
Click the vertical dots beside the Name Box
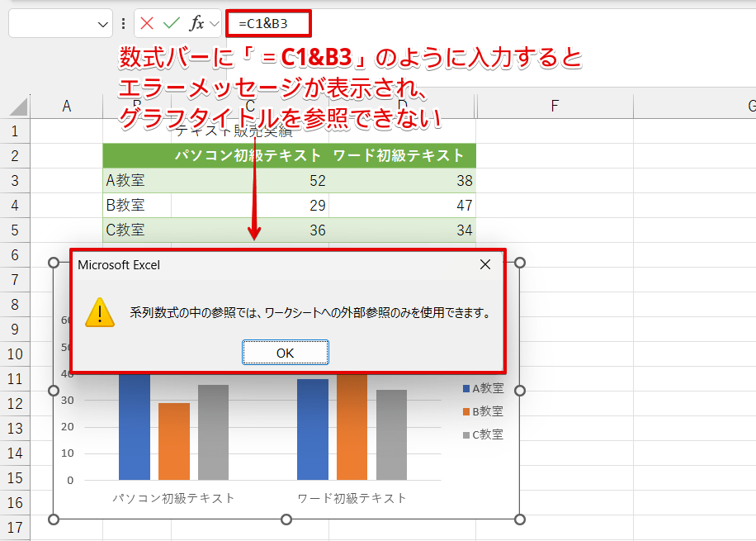tap(124, 24)
